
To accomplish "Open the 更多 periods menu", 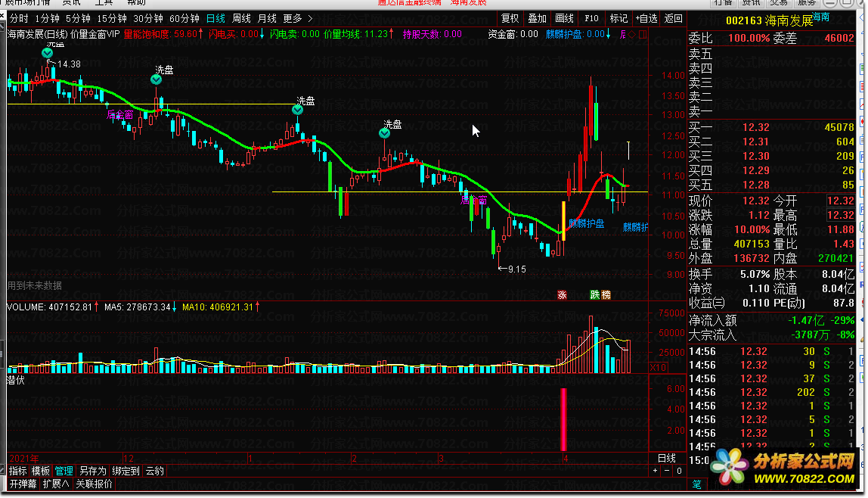I will click(x=293, y=19).
